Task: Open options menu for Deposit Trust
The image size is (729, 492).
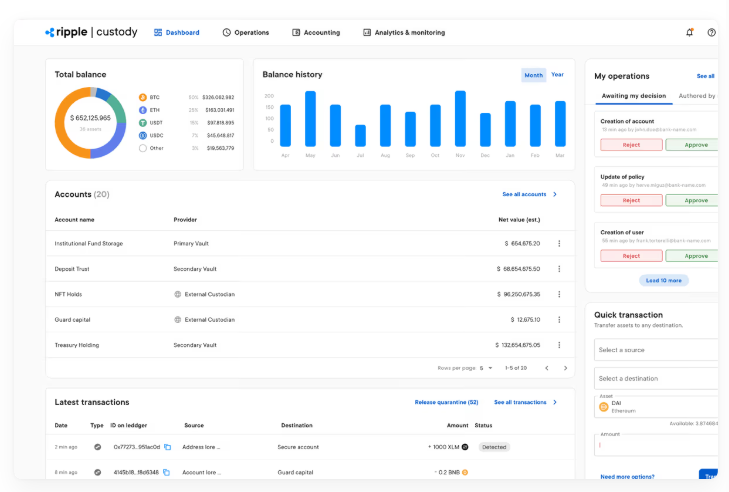Action: click(559, 269)
